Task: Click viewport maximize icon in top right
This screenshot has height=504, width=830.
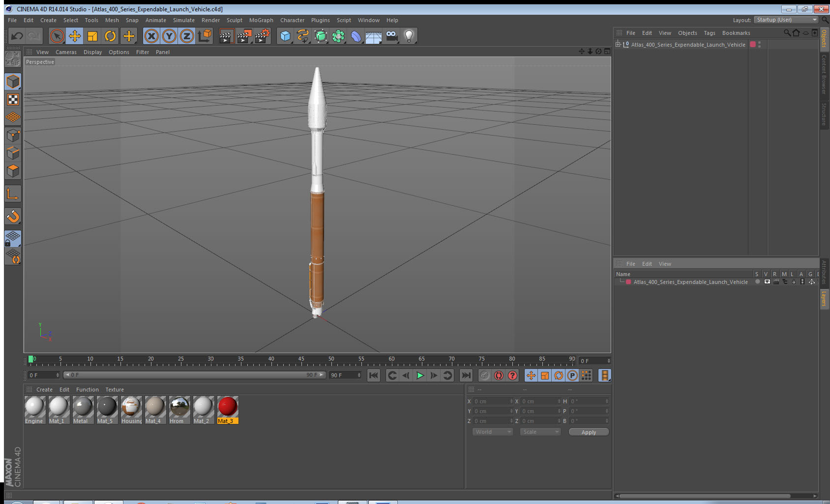Action: [607, 52]
